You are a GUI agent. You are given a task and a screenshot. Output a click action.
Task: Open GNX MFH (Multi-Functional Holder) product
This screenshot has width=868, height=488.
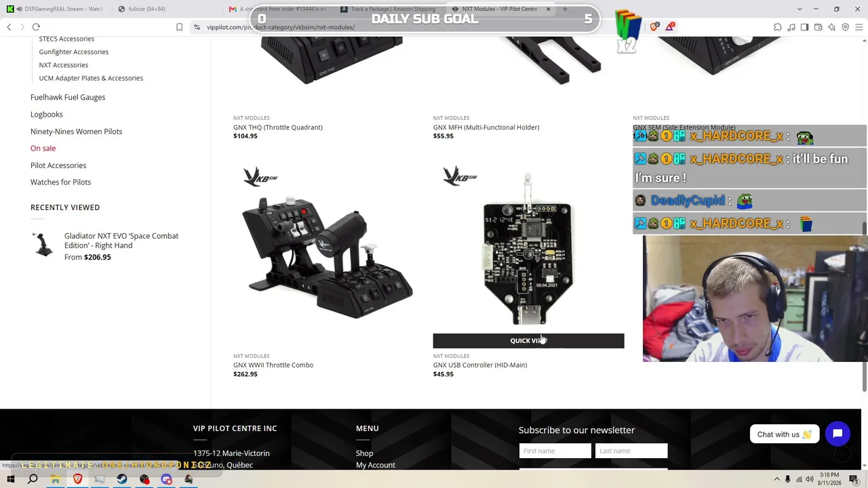(x=486, y=127)
